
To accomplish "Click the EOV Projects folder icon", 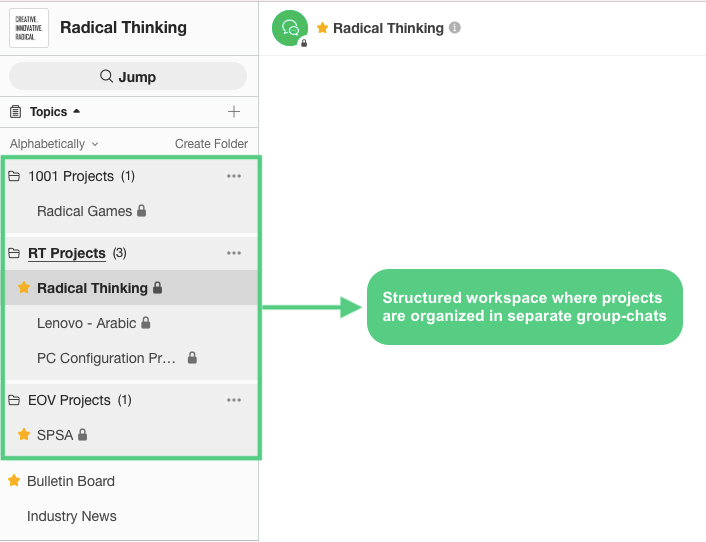I will click(x=14, y=400).
